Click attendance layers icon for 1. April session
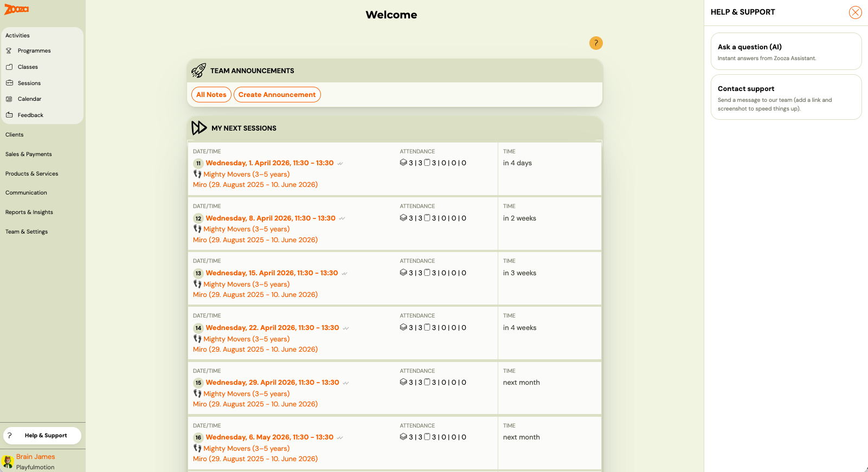Screen dimensions: 868x472 (403, 163)
